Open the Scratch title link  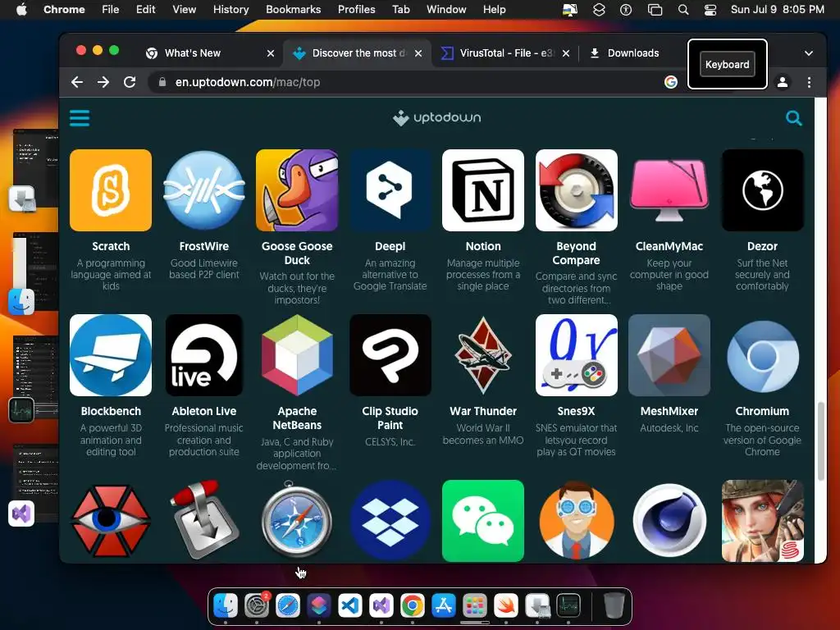111,246
